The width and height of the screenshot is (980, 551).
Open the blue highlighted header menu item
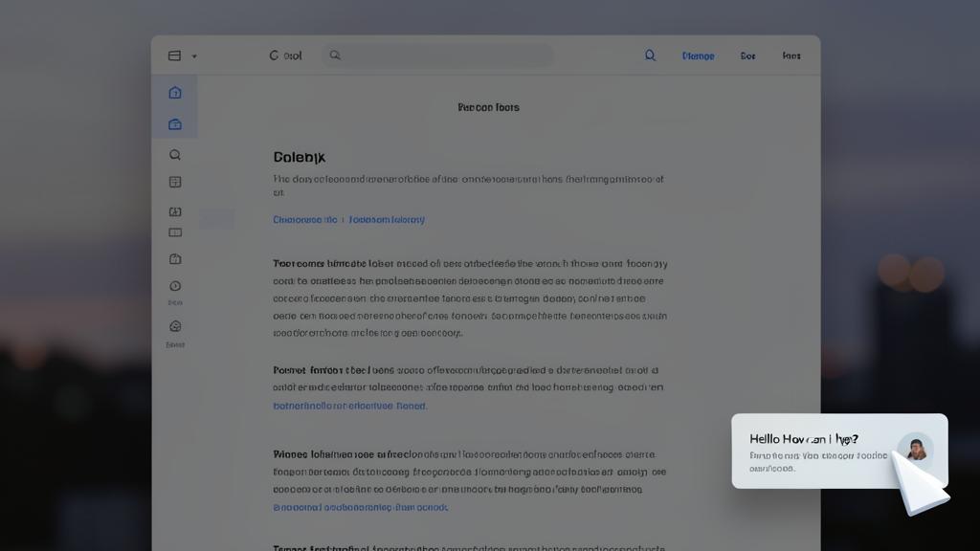pyautogui.click(x=698, y=56)
